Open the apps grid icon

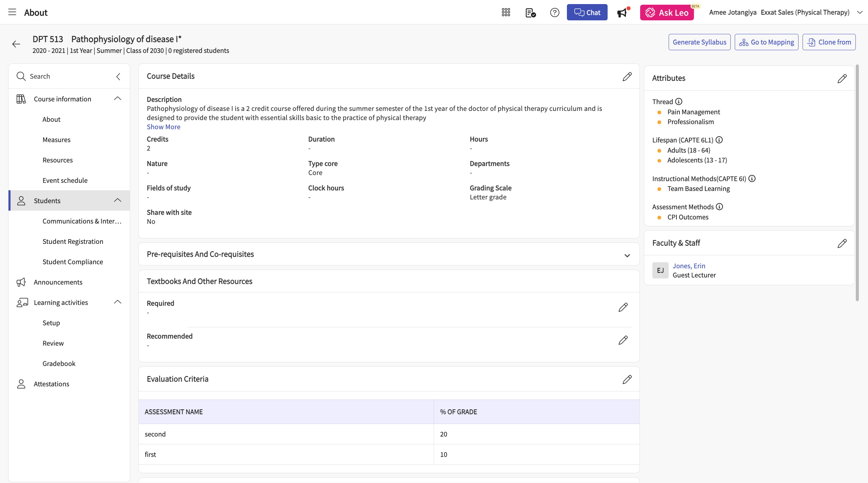tap(506, 13)
